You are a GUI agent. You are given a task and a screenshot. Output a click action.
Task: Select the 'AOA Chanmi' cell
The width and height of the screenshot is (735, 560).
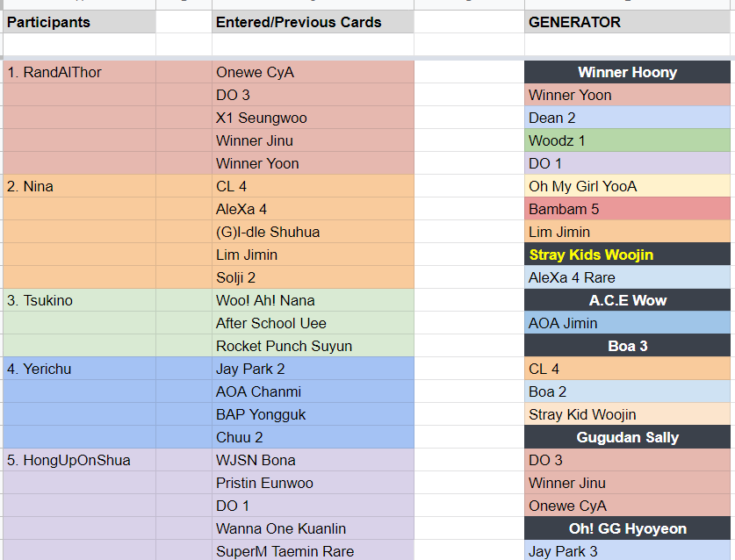click(x=313, y=391)
